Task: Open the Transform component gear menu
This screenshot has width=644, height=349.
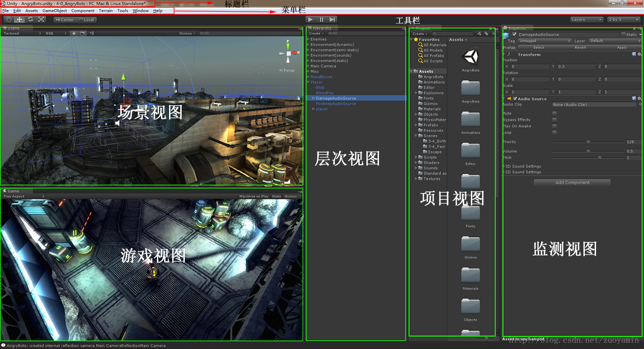Action: 640,54
